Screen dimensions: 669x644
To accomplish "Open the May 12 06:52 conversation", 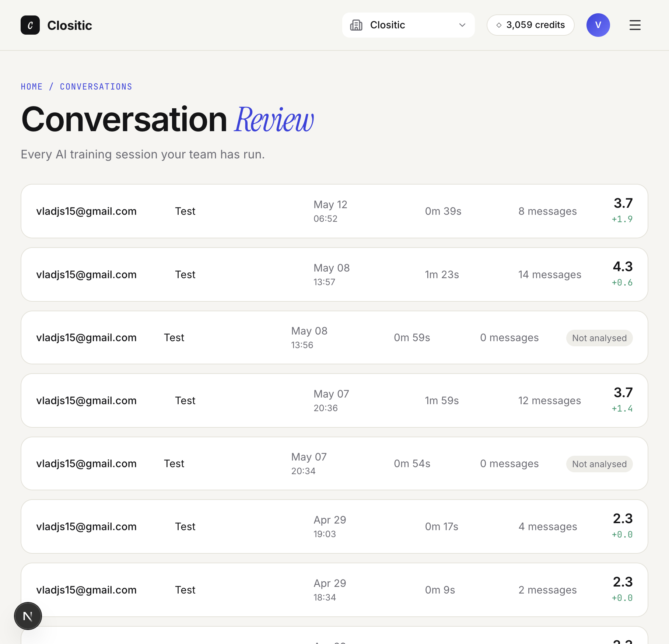I will 334,211.
